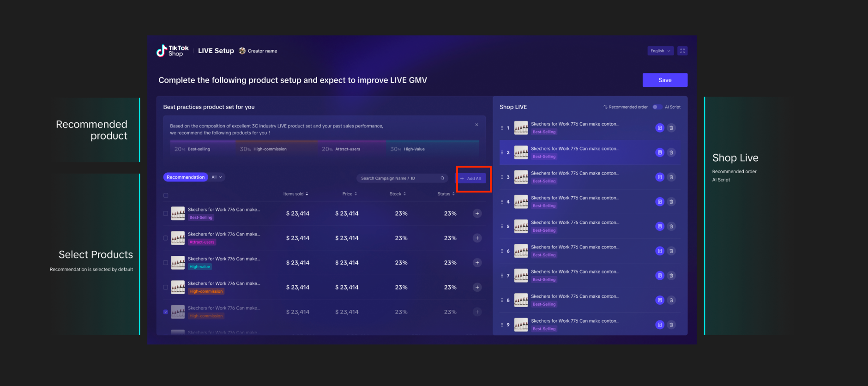Check the High-value tagged product checkbox
868x386 pixels.
(x=166, y=263)
